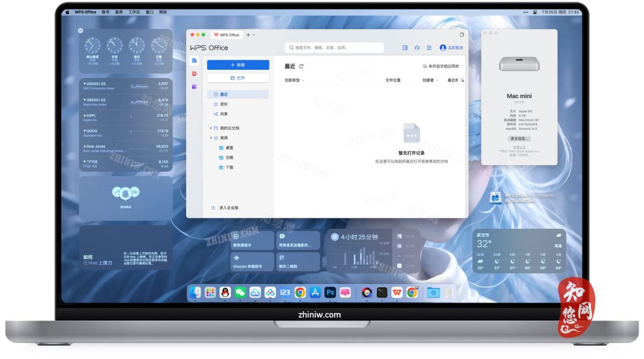Open the settings sliders icon in WPS header
The image size is (644, 359).
click(x=429, y=48)
